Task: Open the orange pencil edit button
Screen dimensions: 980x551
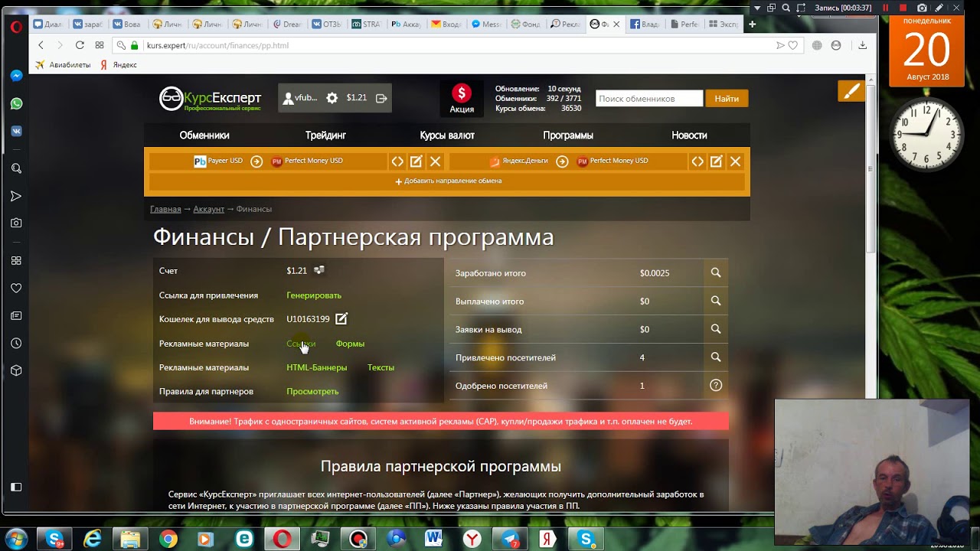Action: click(x=851, y=91)
